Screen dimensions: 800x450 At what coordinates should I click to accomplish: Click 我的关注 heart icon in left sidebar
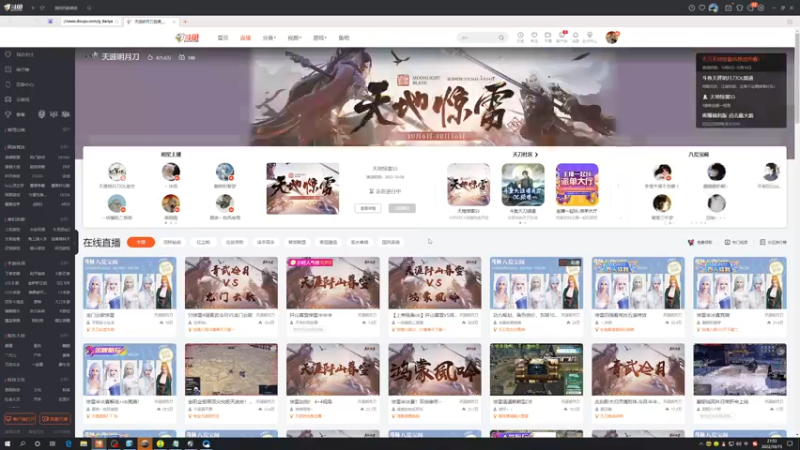pos(8,54)
